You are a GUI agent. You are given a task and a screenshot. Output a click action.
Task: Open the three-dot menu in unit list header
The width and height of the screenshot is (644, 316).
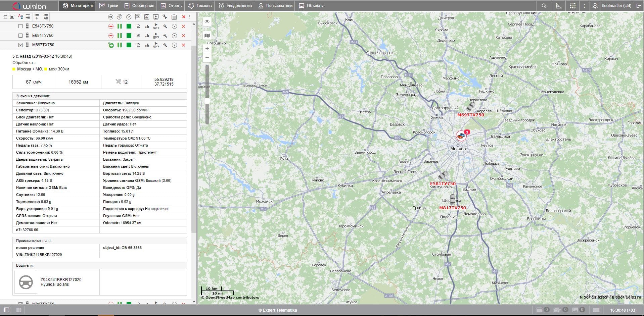(190, 17)
